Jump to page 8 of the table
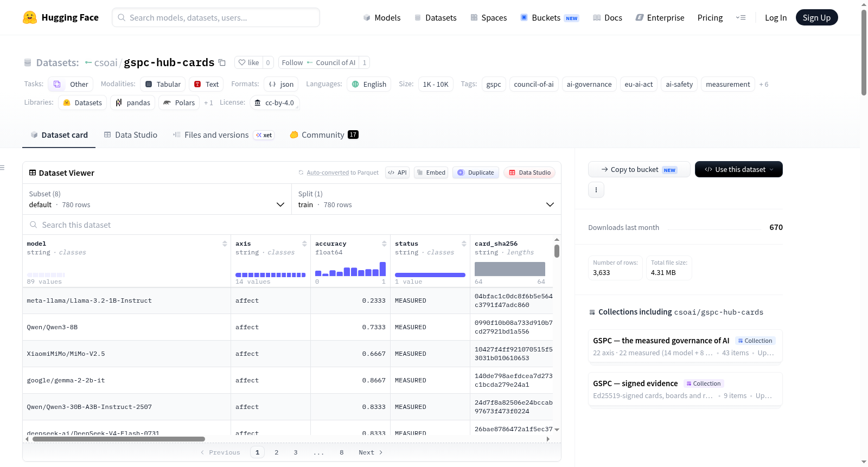 (342, 452)
